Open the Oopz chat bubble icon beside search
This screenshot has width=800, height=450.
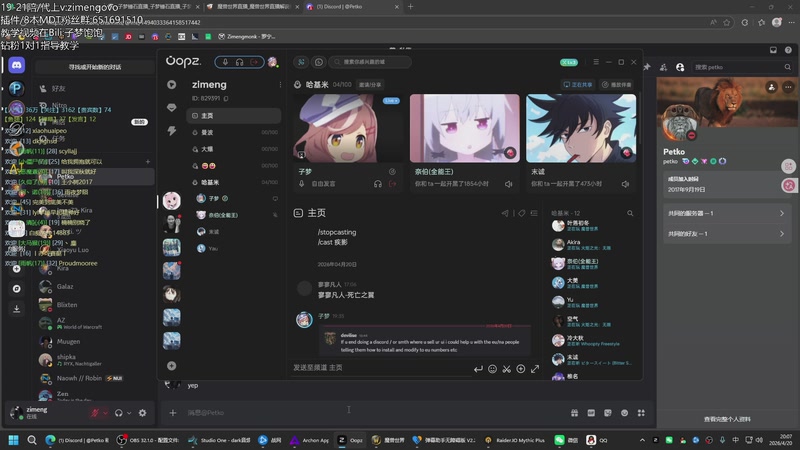tap(319, 62)
